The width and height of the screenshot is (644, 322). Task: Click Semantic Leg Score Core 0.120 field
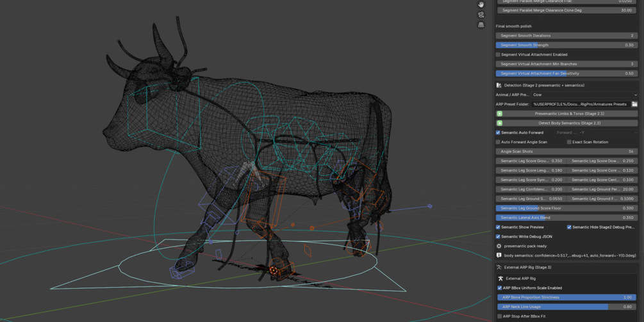click(602, 170)
